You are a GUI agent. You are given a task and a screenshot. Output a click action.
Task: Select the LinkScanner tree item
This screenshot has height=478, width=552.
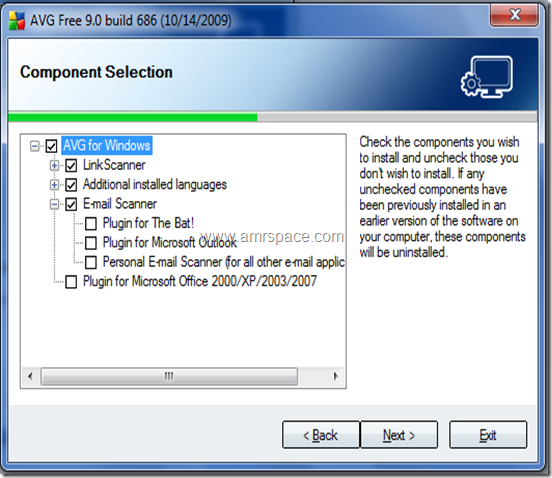(114, 165)
